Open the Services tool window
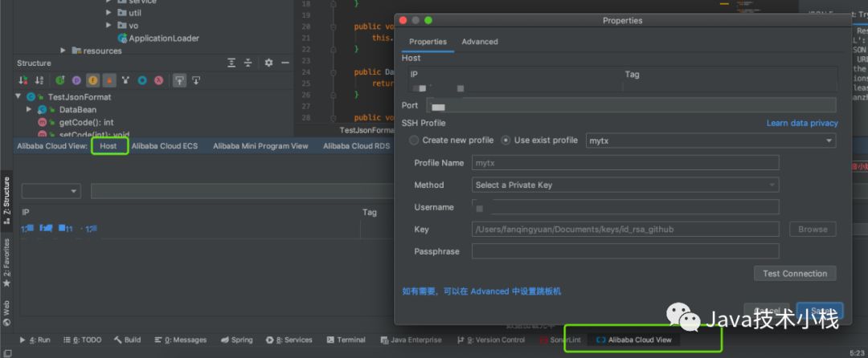The width and height of the screenshot is (868, 358). (289, 340)
